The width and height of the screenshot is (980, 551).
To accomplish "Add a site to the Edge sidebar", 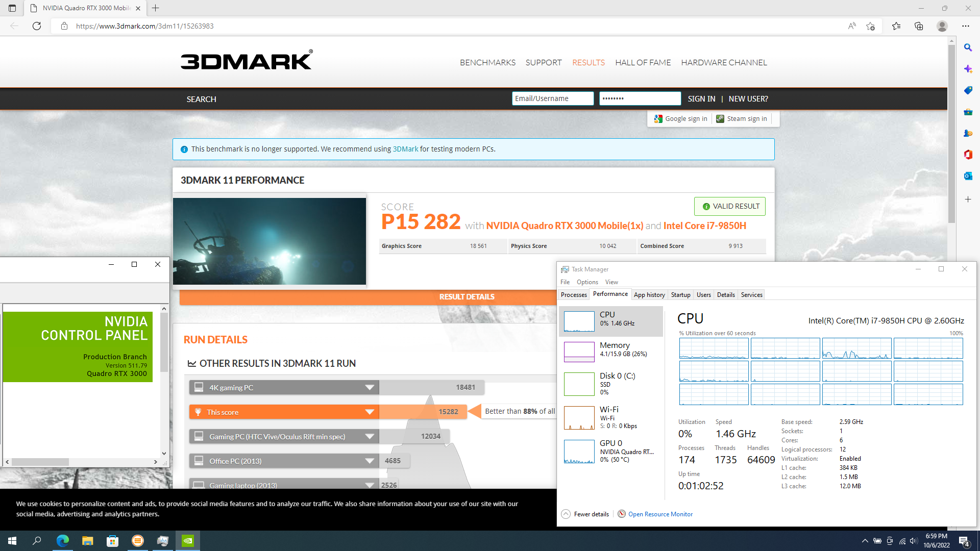I will click(968, 199).
